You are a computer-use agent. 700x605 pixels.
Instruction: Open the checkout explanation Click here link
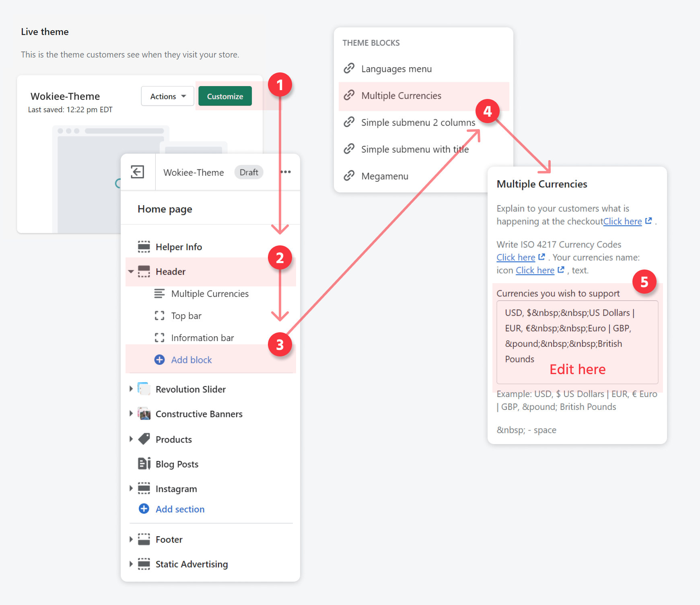622,222
